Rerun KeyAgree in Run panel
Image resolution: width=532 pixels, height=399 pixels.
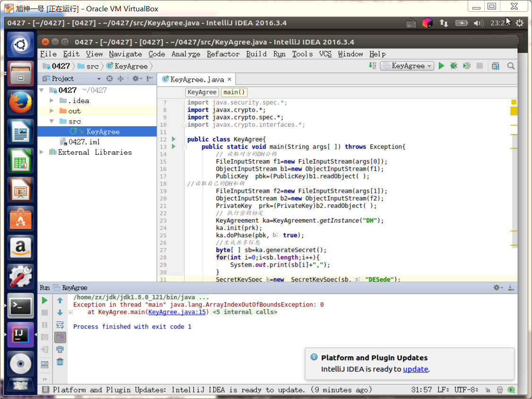click(x=44, y=300)
